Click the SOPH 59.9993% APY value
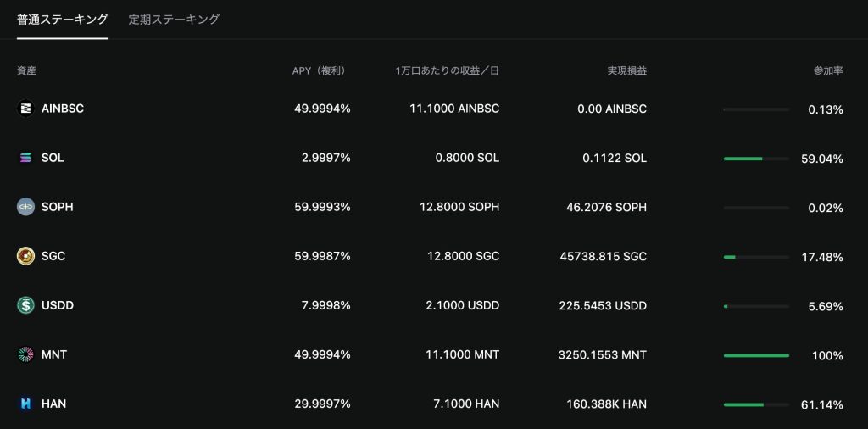 [322, 207]
